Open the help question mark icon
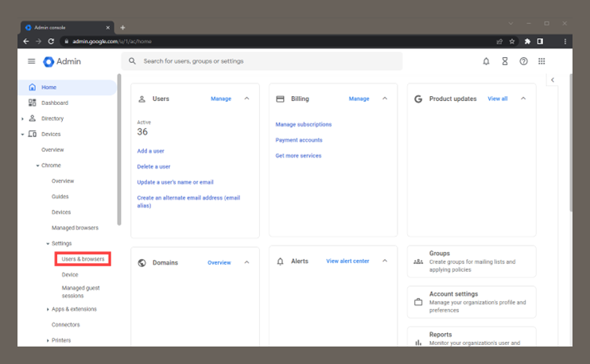The image size is (590, 364). (x=523, y=61)
